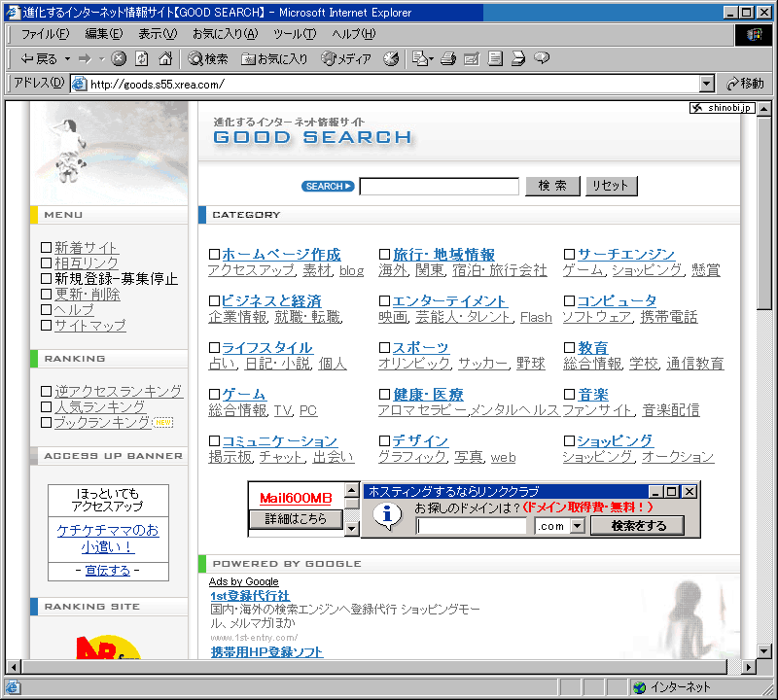Click the page horizontal scrollbar right arrow
The width and height of the screenshot is (778, 700).
748,667
